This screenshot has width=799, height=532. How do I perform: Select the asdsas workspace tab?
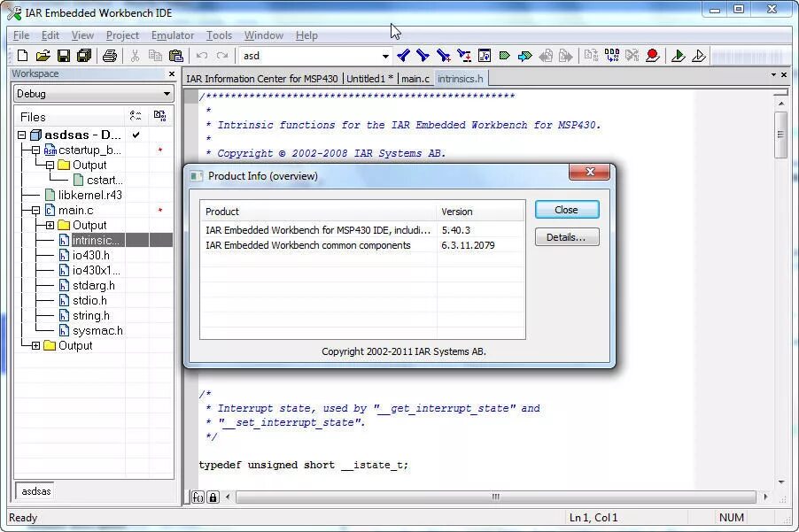36,491
